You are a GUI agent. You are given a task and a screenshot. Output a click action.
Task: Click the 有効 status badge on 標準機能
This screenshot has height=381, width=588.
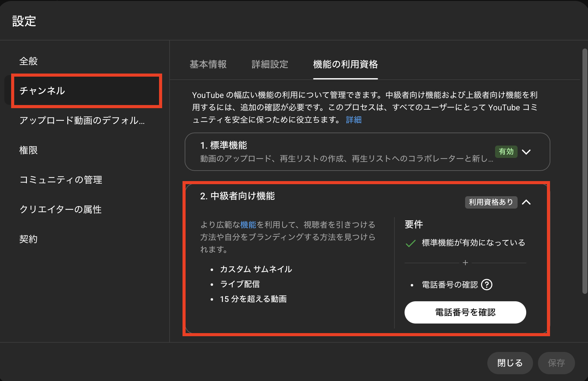(x=506, y=152)
